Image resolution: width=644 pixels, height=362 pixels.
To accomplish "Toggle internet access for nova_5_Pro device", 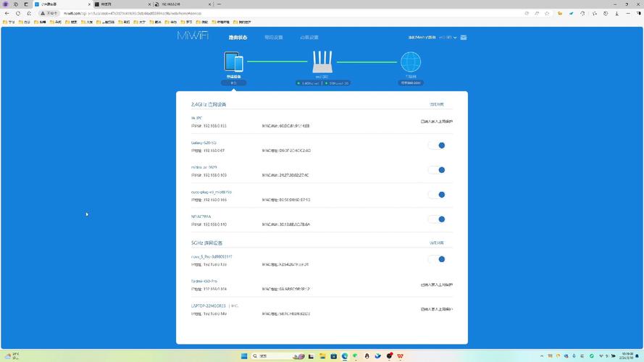I will click(x=437, y=259).
